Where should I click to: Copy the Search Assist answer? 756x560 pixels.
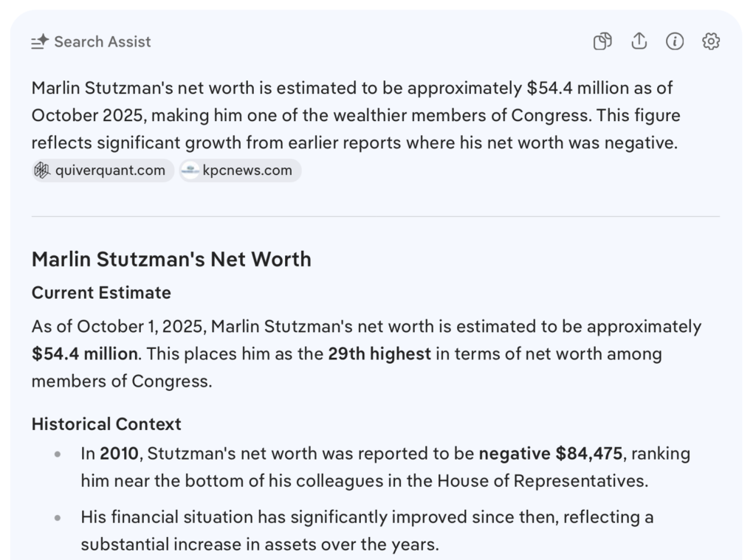pyautogui.click(x=602, y=41)
